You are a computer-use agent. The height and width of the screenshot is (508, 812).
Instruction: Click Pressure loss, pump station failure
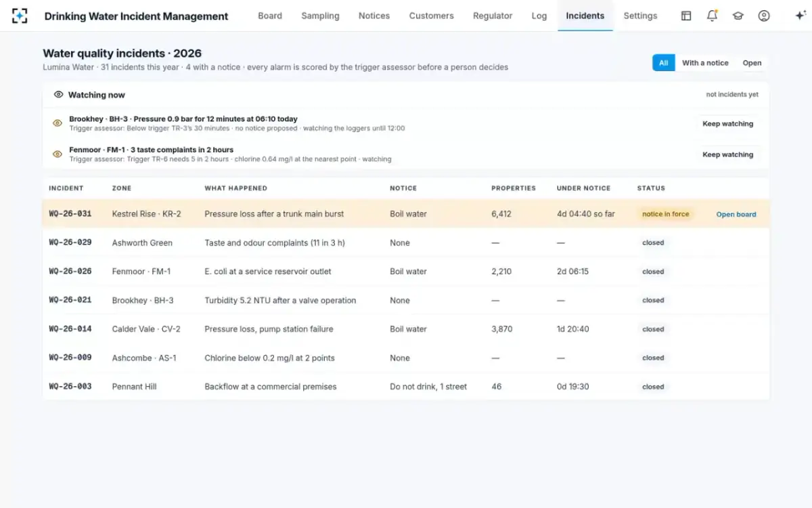269,329
